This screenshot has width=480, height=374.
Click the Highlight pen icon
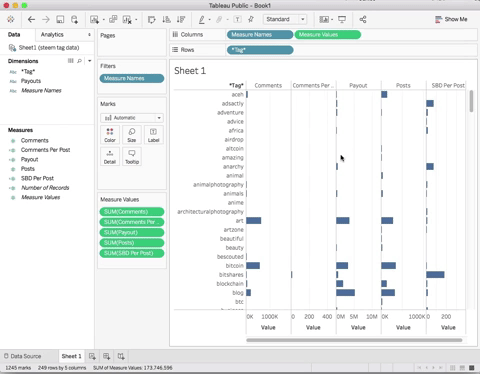tap(202, 19)
